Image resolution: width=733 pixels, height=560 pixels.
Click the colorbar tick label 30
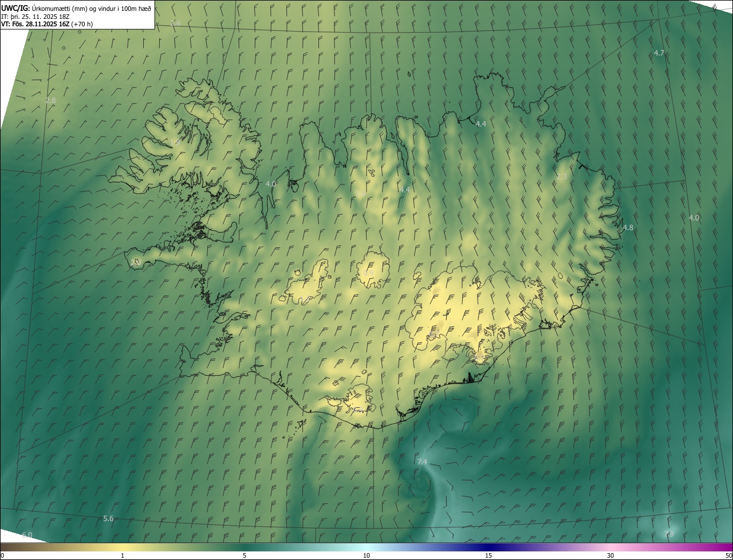(610, 555)
